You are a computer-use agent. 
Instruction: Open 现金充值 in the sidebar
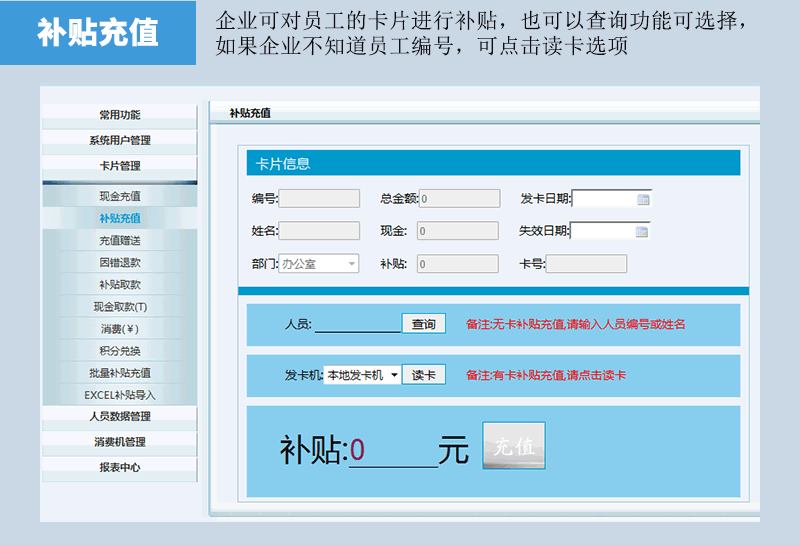point(119,196)
